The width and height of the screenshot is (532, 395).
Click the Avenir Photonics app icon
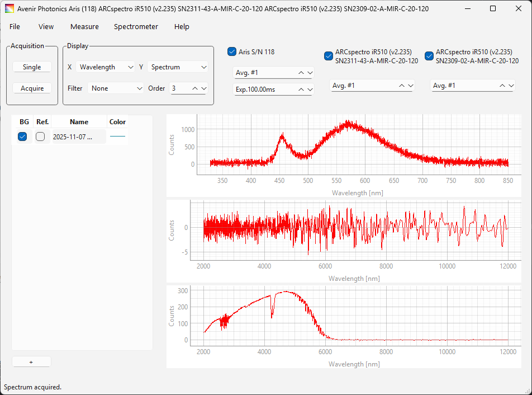tap(9, 9)
